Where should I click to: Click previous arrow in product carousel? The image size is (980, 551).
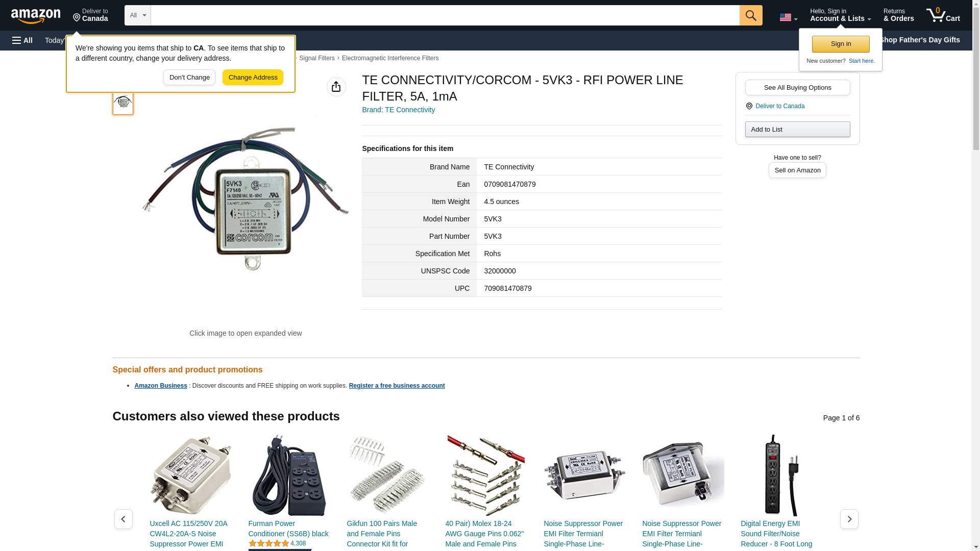(x=123, y=519)
